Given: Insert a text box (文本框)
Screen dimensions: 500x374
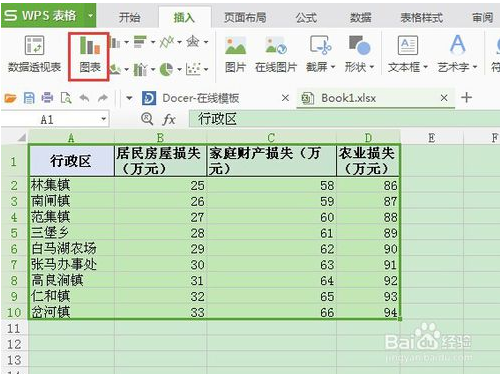Looking at the screenshot, I should [x=408, y=55].
